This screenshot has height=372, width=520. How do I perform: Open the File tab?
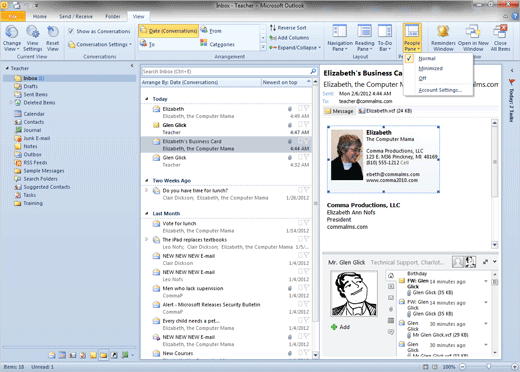[x=13, y=16]
